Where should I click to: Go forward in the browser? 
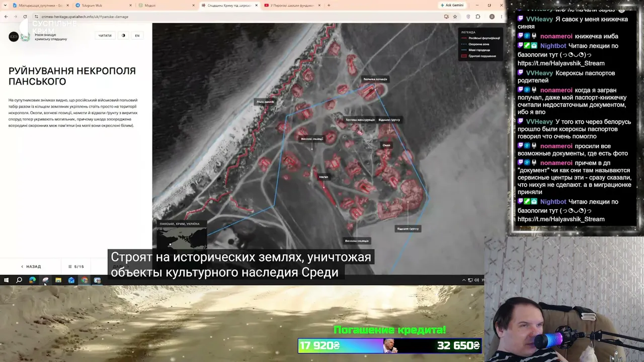tap(15, 17)
